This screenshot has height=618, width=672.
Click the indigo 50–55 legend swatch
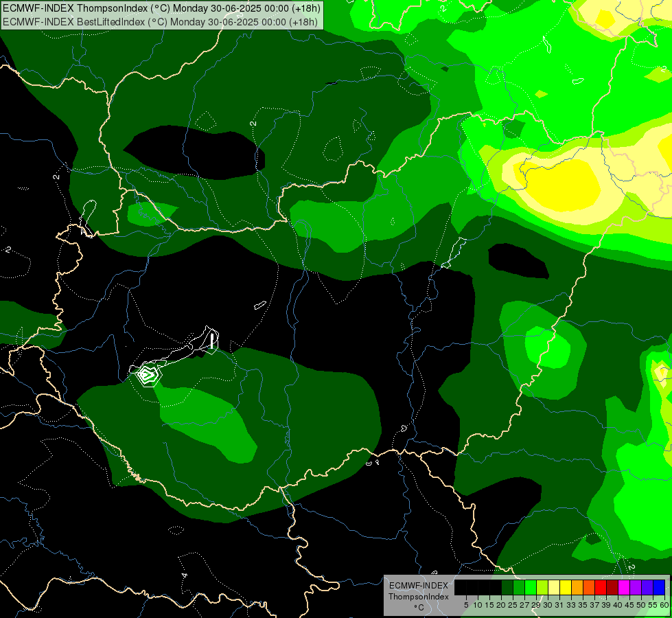pos(647,587)
